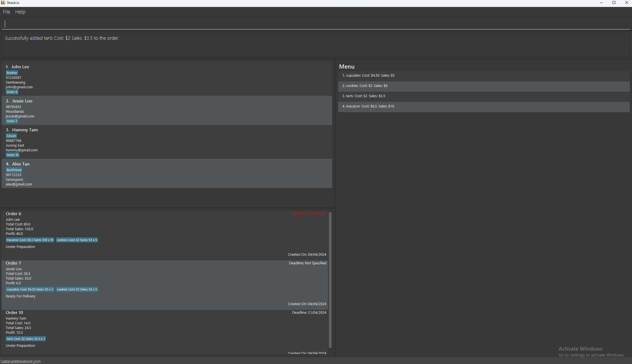Viewport: 632px width, 364px height.
Task: Click Total Sales: 24.5 in Order 10
Action: [x=19, y=328]
